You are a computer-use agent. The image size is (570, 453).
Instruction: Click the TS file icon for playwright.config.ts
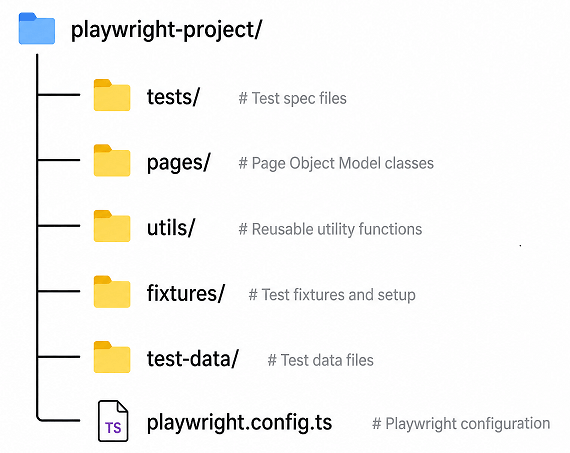pos(113,421)
